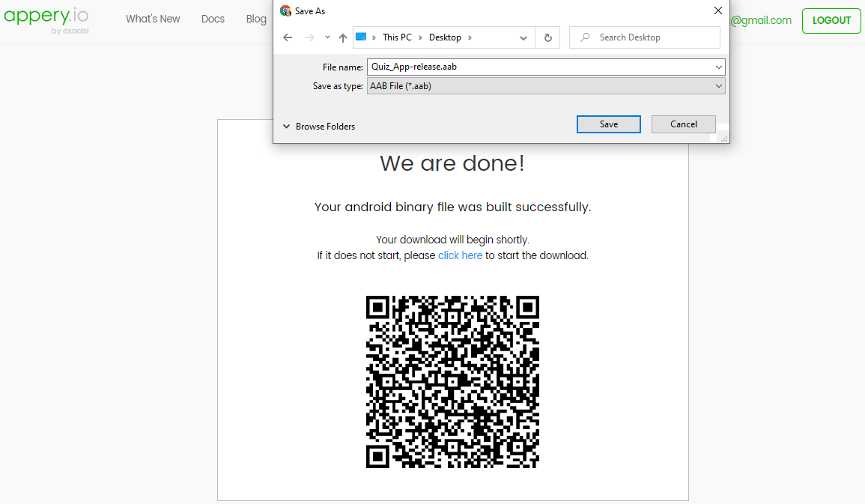Click the Forward arrow in Save As dialog
Viewport: 865px width, 504px height.
[x=310, y=37]
